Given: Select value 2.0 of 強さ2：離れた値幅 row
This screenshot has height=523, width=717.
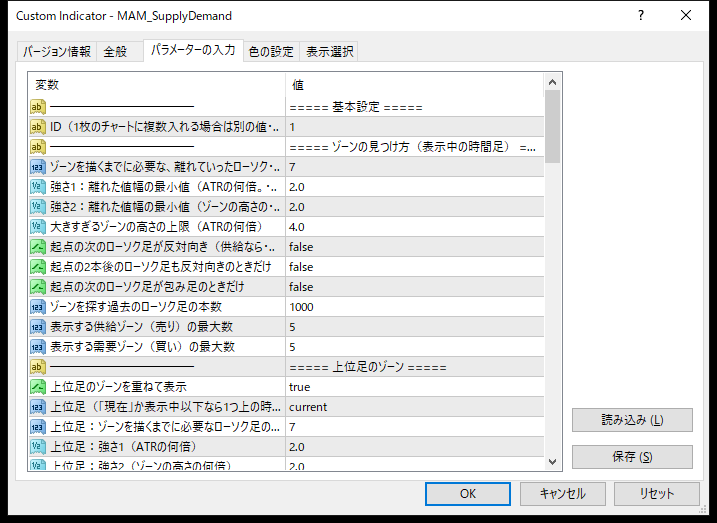Looking at the screenshot, I should click(415, 207).
